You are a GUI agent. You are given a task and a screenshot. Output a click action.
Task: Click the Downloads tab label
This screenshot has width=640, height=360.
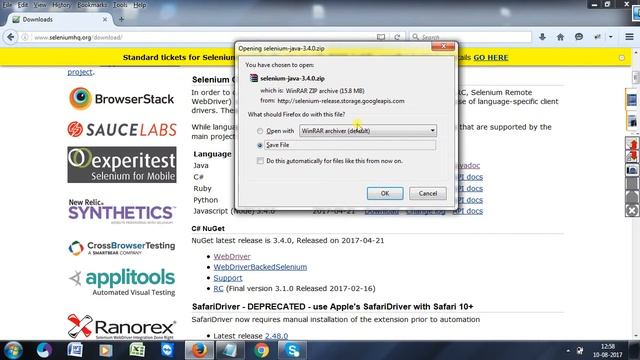tap(38, 19)
